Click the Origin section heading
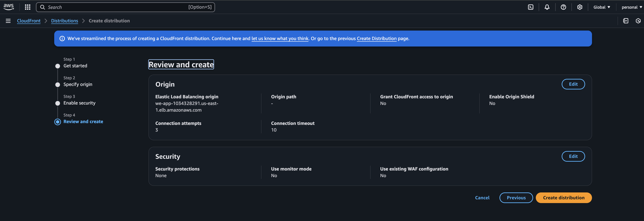644x221 pixels. click(165, 84)
